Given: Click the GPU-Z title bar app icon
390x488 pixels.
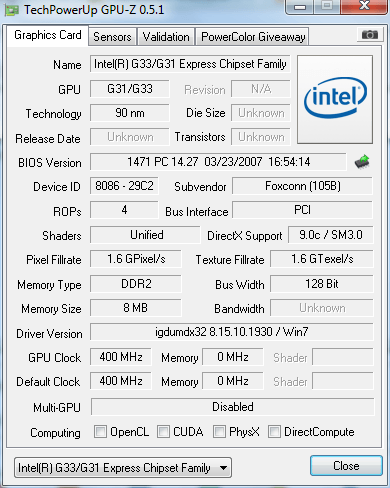Looking at the screenshot, I should click(x=11, y=10).
